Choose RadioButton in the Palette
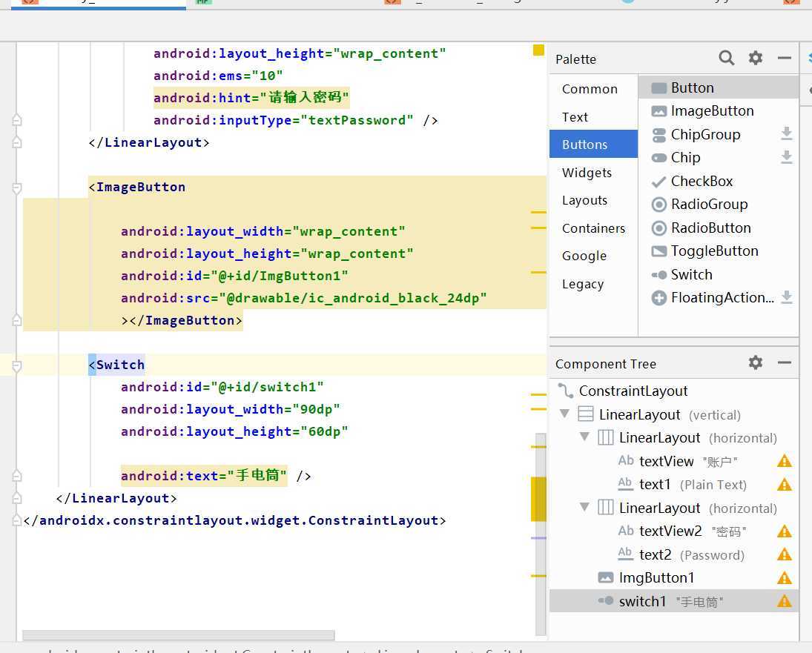 (x=719, y=228)
